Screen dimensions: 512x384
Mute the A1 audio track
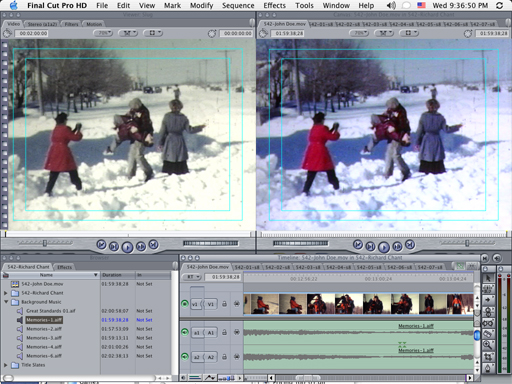[x=185, y=332]
